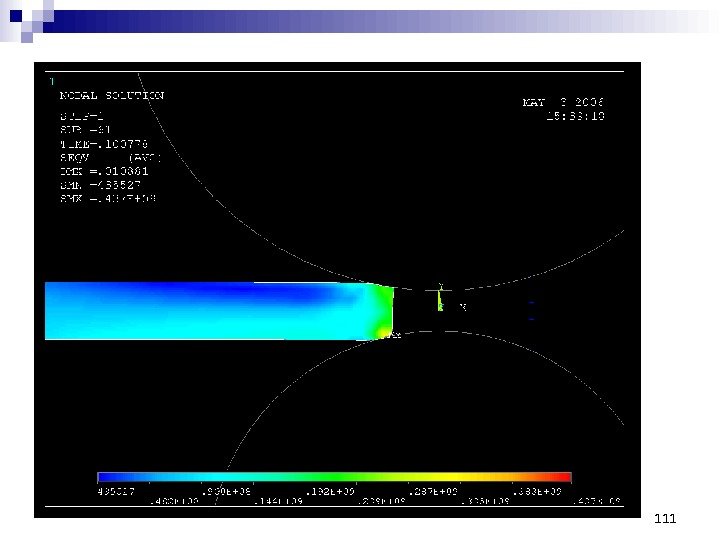The height and width of the screenshot is (540, 720).
Task: Click the .192E+09 color bar label
Action: pos(330,491)
